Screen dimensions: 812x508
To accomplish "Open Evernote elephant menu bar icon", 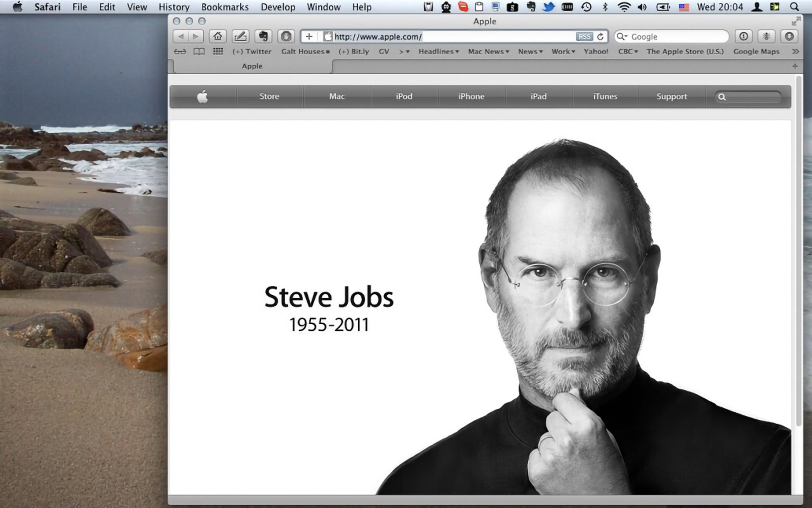I will click(531, 7).
